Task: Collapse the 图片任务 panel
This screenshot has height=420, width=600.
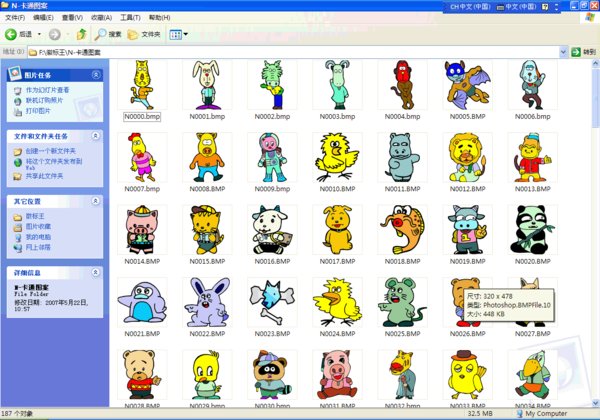Action: [96, 75]
